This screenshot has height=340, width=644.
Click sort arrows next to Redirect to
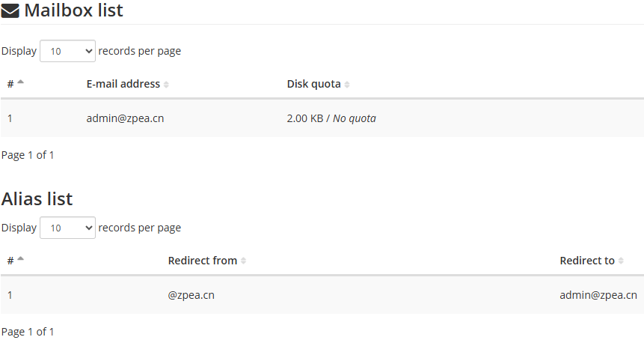click(621, 261)
